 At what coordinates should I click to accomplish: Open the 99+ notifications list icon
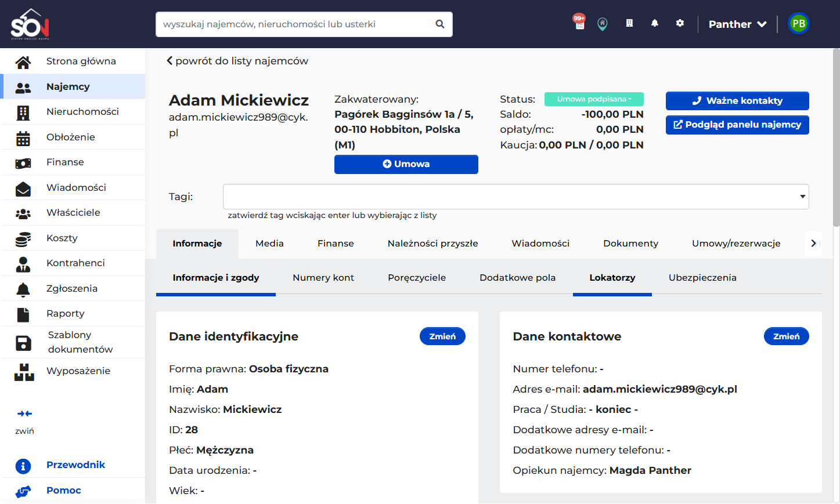(579, 22)
